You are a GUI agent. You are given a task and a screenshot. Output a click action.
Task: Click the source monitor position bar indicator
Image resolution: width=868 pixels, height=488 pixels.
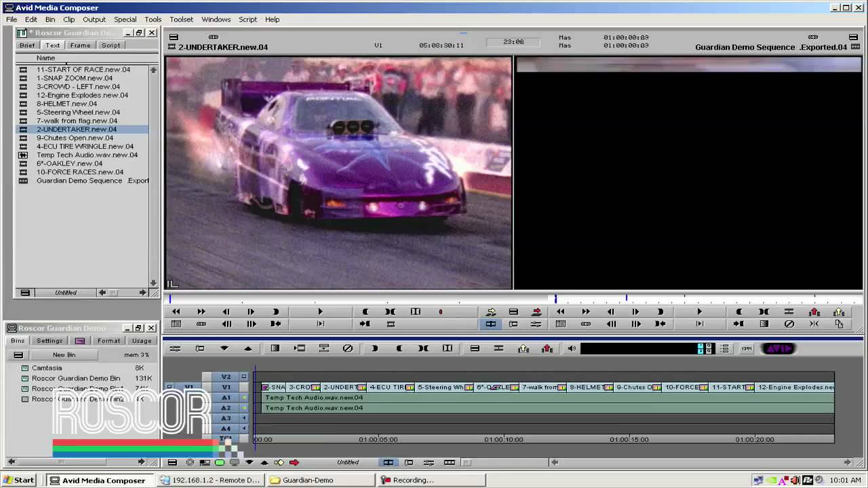pyautogui.click(x=170, y=298)
